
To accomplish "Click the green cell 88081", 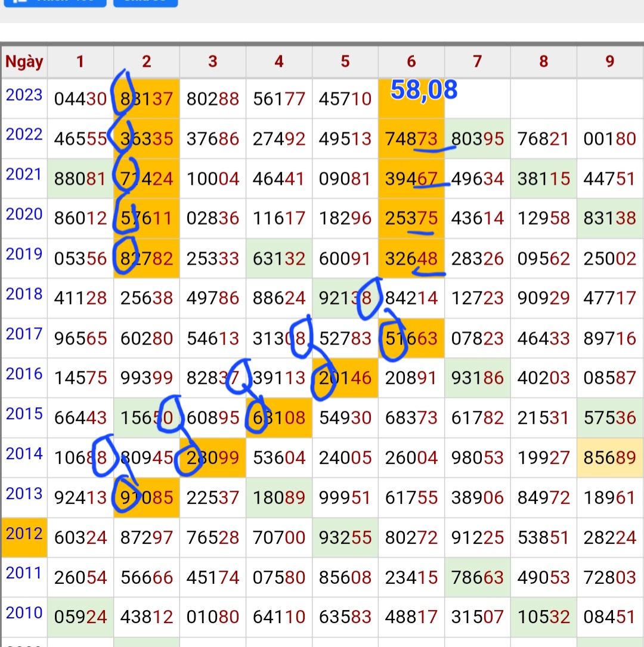I will [80, 179].
